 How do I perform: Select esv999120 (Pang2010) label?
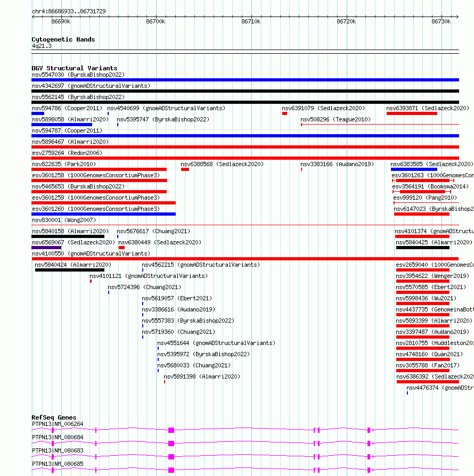point(425,198)
